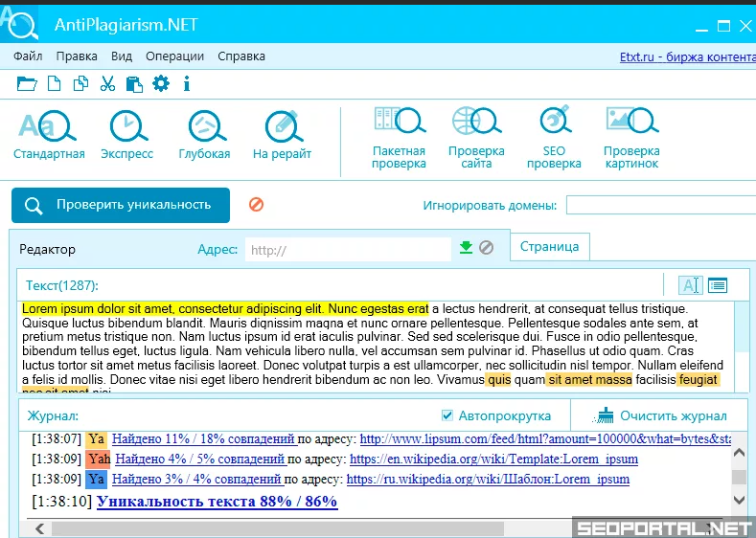756x538 pixels.
Task: Open Проверка сайта
Action: point(476,138)
